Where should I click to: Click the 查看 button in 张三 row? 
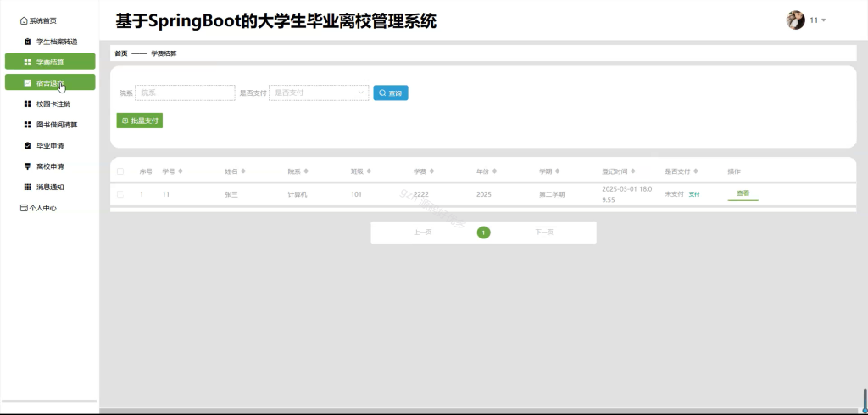743,194
